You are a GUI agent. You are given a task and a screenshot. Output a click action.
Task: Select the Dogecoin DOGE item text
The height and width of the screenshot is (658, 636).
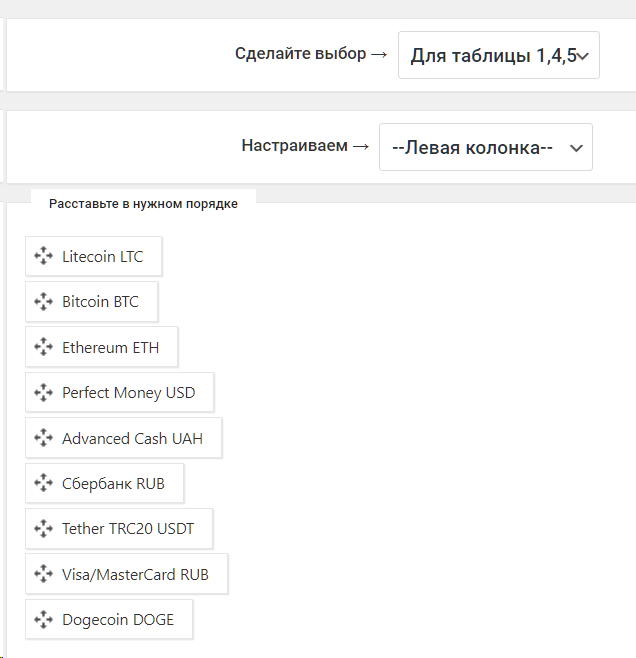[118, 619]
